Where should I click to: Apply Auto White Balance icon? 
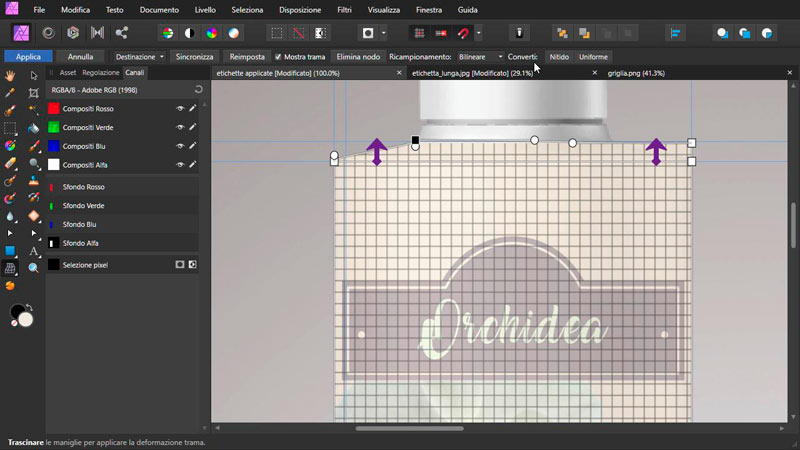(x=234, y=33)
